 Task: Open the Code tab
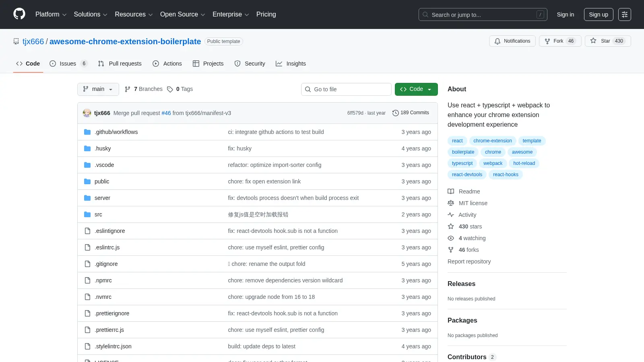28,64
